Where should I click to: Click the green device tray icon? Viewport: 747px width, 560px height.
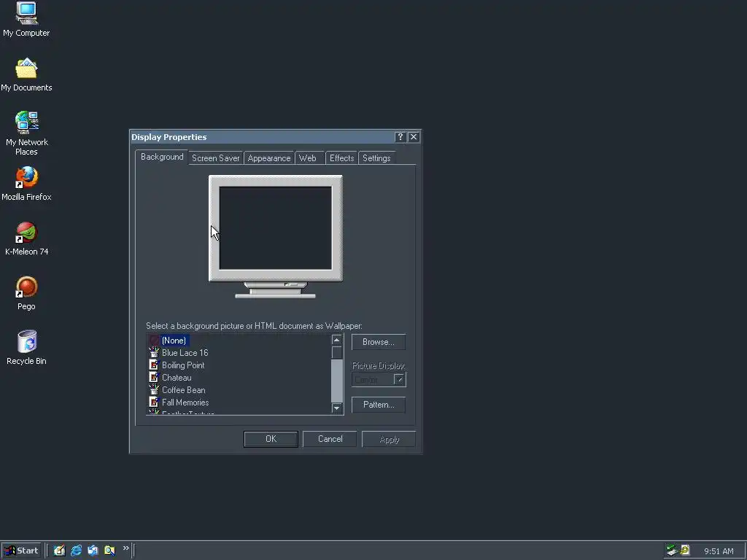click(x=672, y=551)
